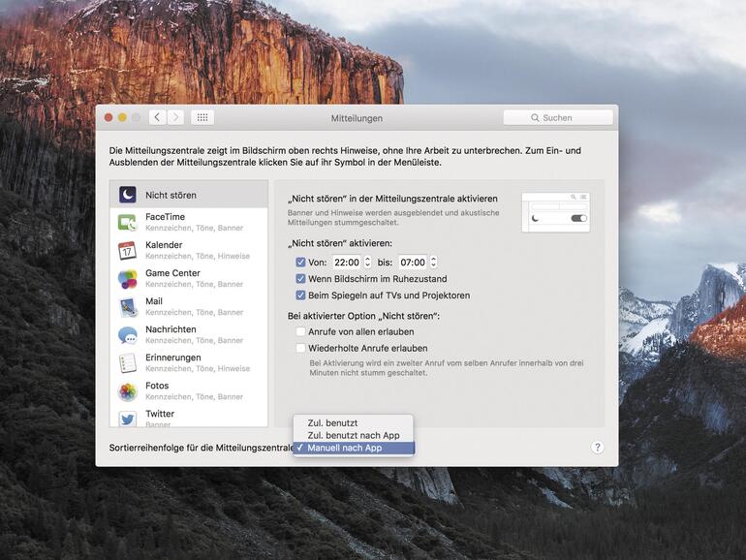
Task: Uncheck Beim Spiegeln auf TVs und Projektoren
Action: click(x=300, y=295)
